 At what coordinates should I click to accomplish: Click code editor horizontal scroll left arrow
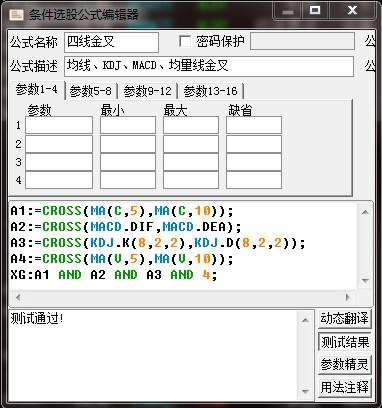click(x=18, y=297)
